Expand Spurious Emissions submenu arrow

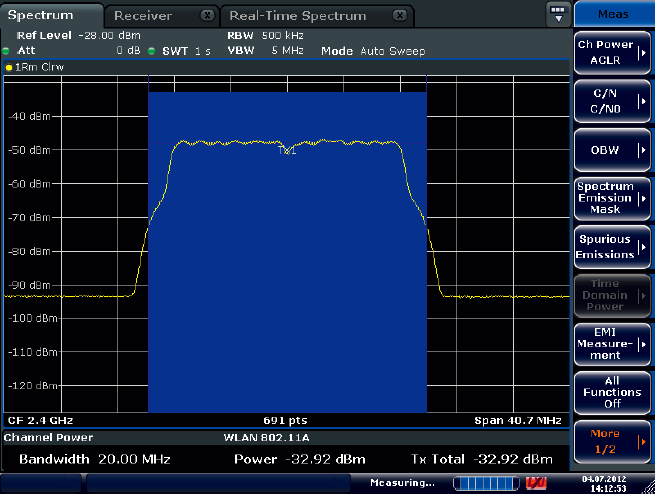coord(642,247)
